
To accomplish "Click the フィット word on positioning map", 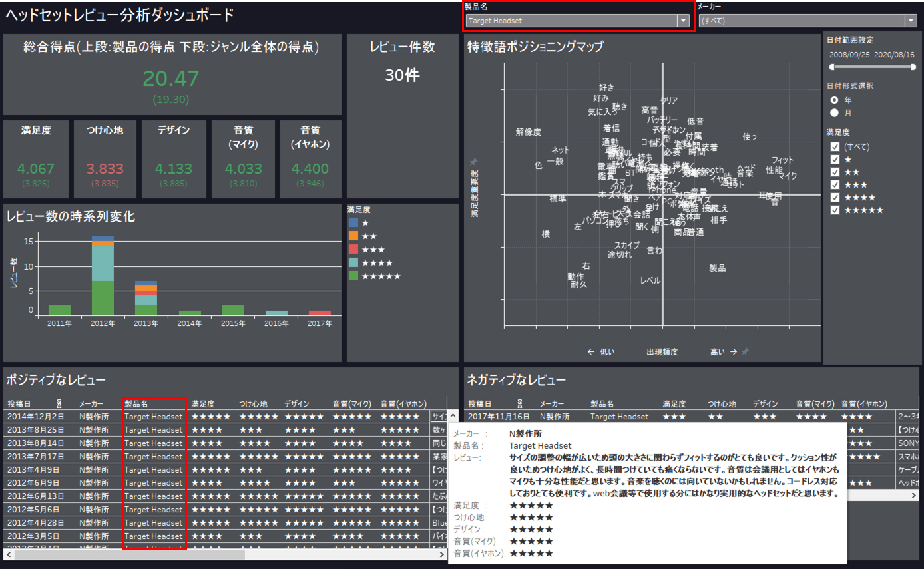I will coord(783,160).
